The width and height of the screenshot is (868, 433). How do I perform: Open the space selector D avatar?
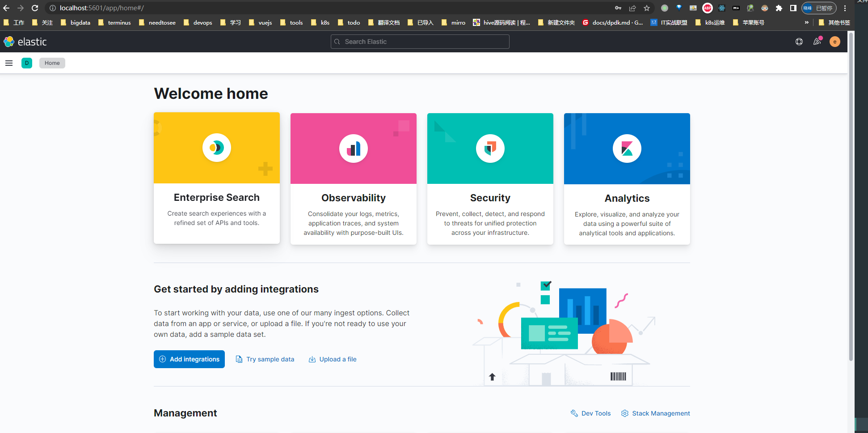click(27, 63)
